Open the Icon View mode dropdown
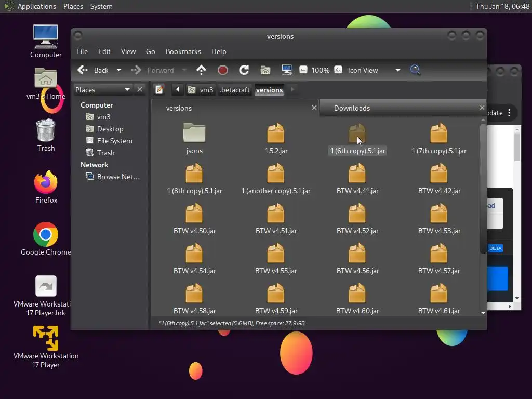 coord(397,70)
